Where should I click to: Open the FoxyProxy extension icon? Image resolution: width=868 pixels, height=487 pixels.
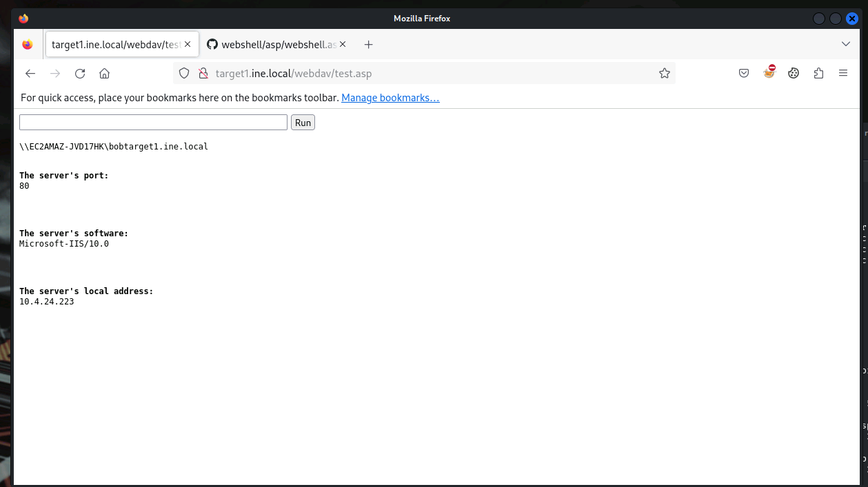click(x=769, y=73)
